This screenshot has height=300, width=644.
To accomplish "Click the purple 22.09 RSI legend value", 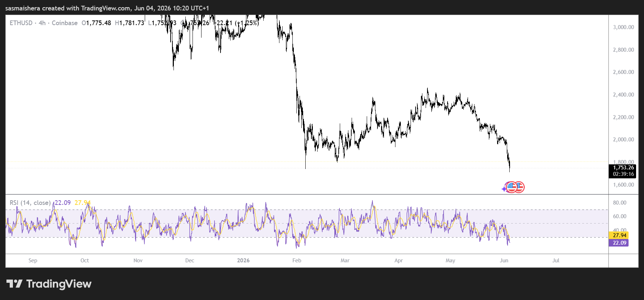I will point(62,203).
